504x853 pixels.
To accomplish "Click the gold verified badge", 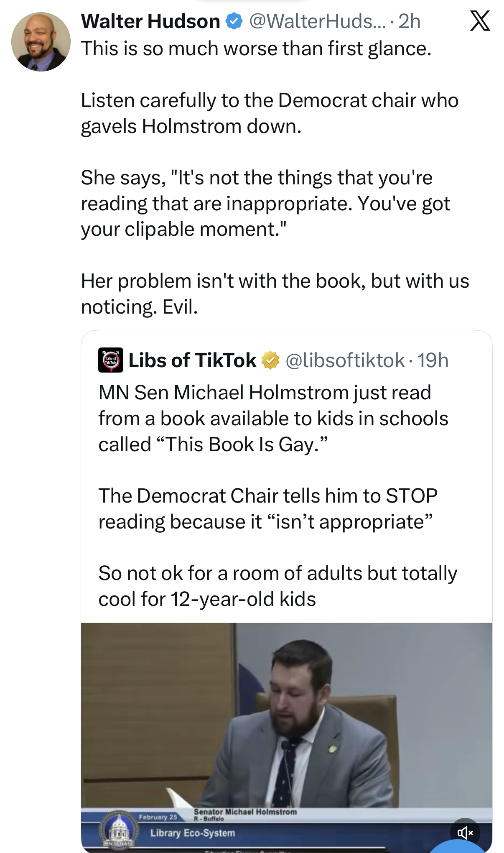I will [270, 360].
